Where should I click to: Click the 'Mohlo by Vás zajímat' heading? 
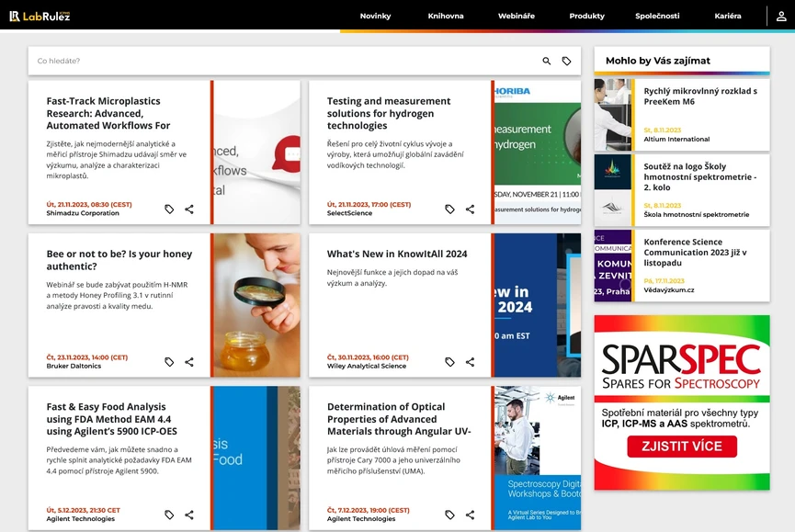click(x=658, y=61)
